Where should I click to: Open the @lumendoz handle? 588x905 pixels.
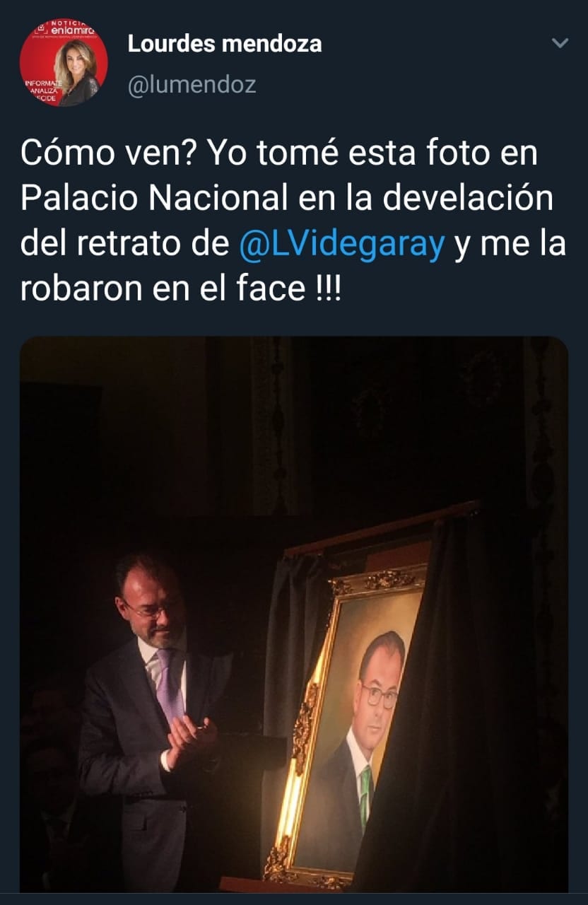tap(192, 85)
